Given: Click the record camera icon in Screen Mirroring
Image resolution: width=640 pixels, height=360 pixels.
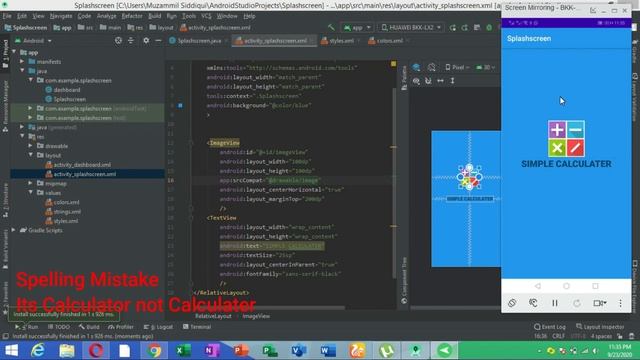Looking at the screenshot, I should pyautogui.click(x=599, y=303).
